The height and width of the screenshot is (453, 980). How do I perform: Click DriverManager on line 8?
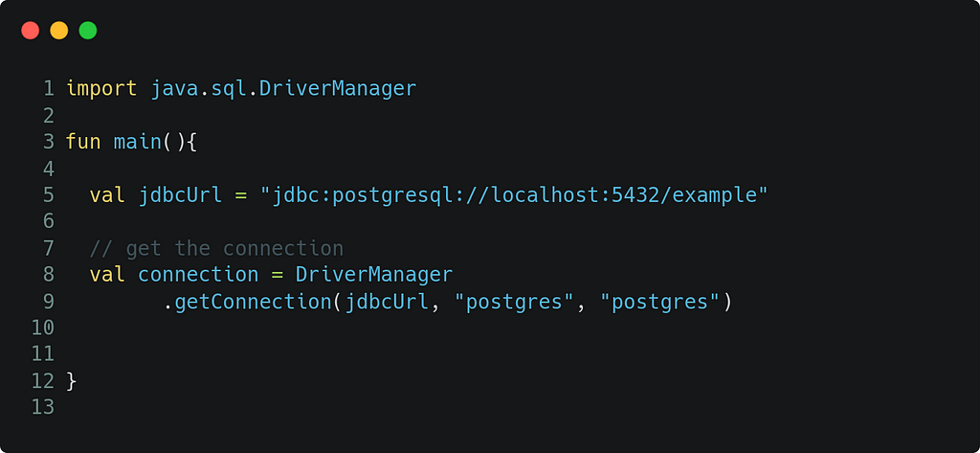(374, 275)
